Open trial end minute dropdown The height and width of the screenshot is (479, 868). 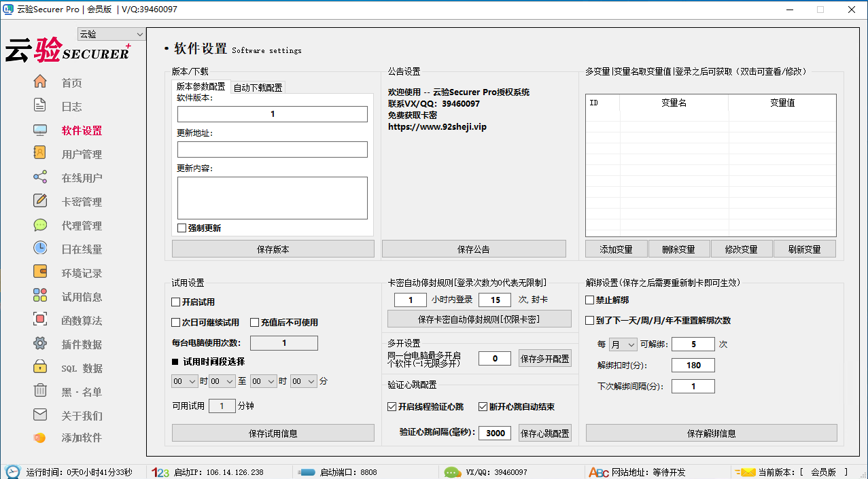pos(304,382)
